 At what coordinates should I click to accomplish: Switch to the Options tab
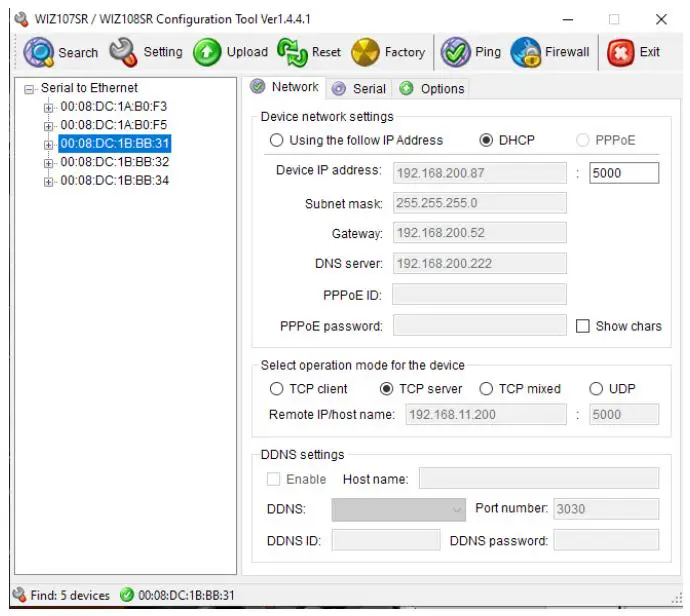431,89
